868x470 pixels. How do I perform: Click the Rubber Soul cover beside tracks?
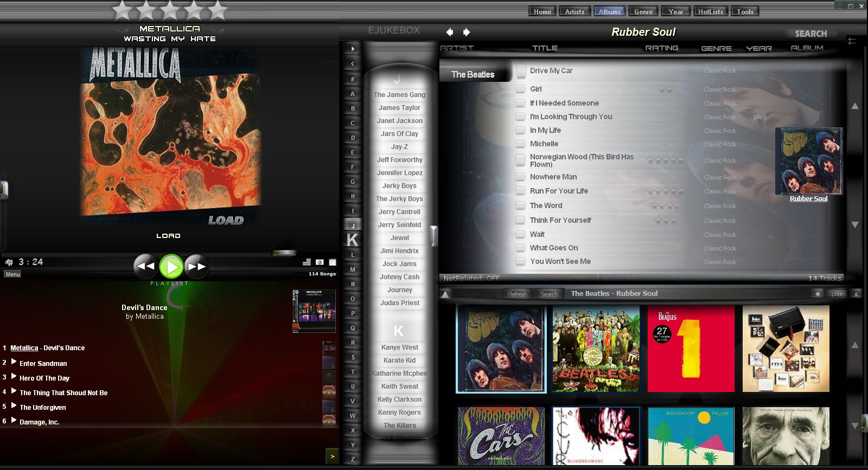point(809,161)
